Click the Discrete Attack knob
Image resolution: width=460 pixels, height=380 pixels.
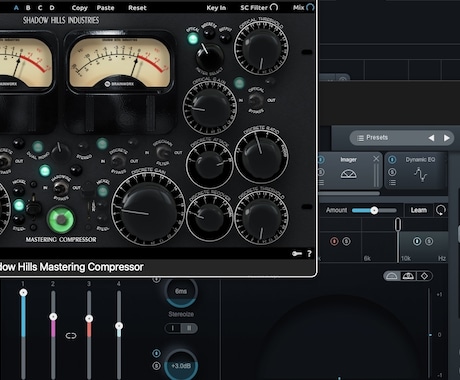coord(209,165)
